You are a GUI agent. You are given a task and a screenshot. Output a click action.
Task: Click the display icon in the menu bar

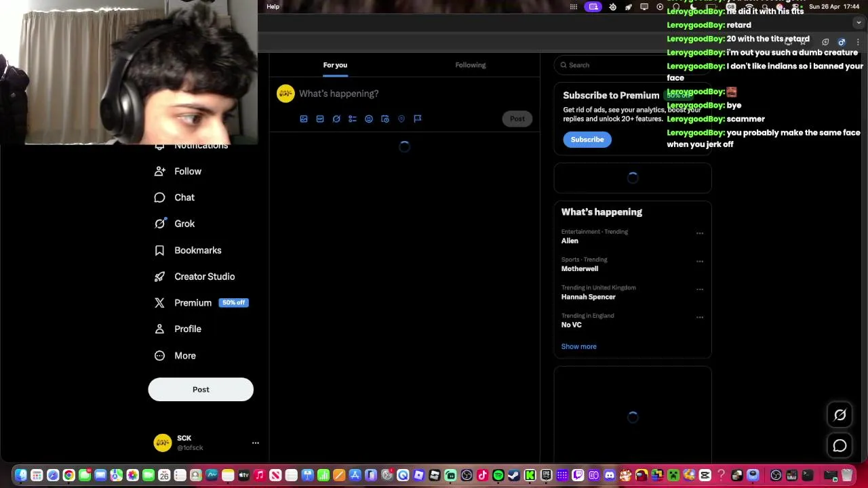pos(644,7)
